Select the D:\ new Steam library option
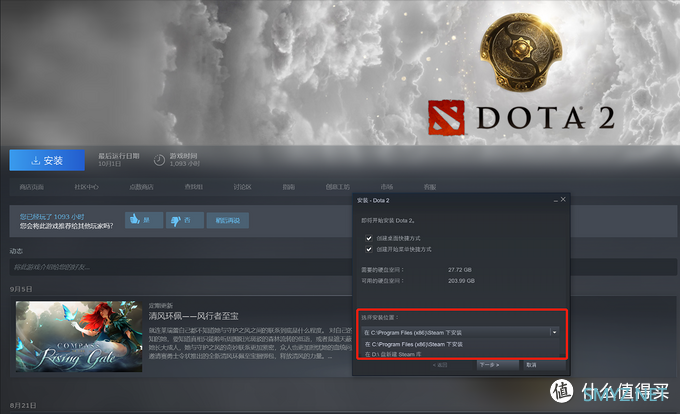The image size is (680, 414). coord(462,354)
